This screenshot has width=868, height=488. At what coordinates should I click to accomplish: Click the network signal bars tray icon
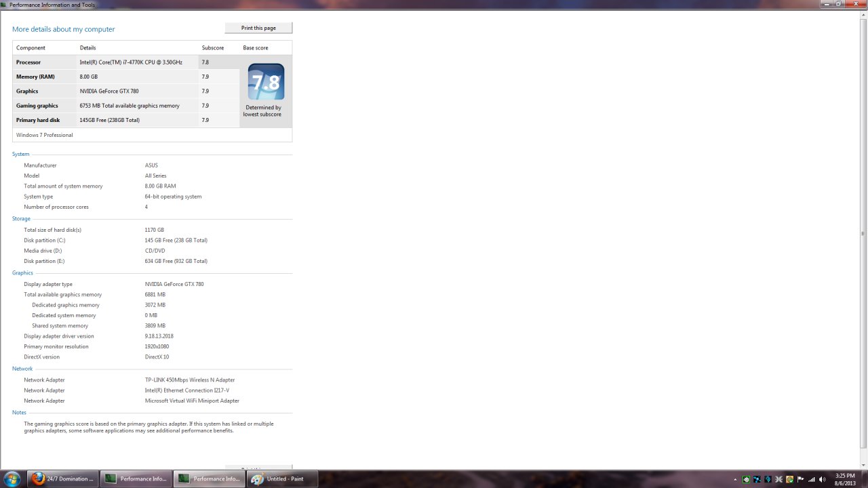click(812, 479)
